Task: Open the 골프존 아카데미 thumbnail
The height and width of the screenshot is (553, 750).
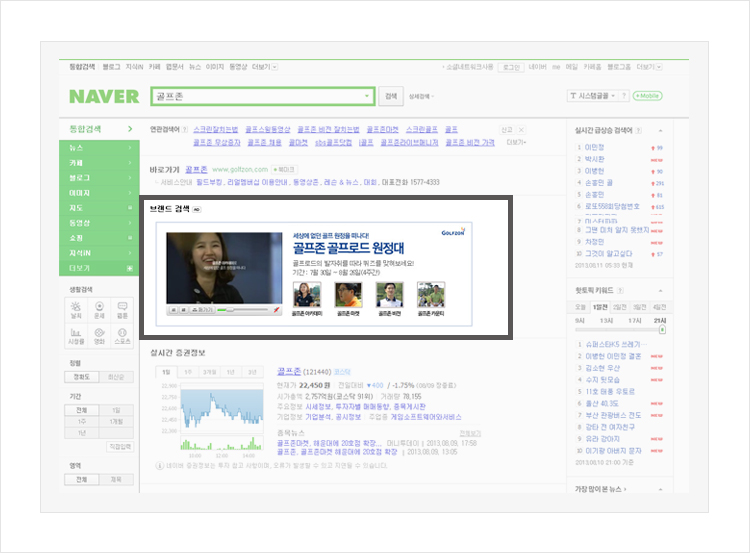Action: (x=307, y=295)
